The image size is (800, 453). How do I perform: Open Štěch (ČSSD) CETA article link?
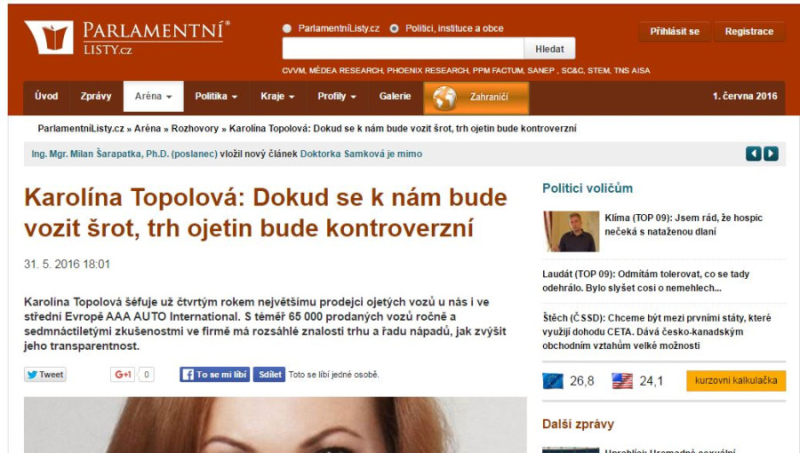pyautogui.click(x=657, y=332)
